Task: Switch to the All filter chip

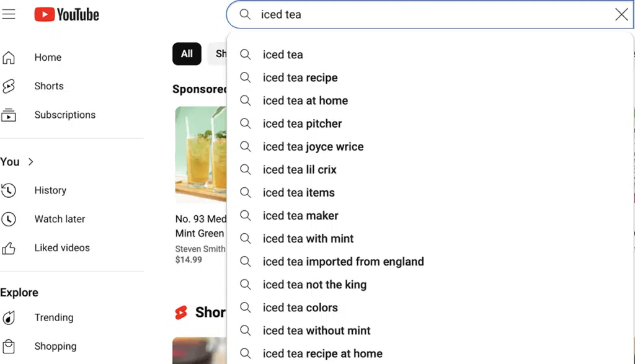Action: click(187, 54)
